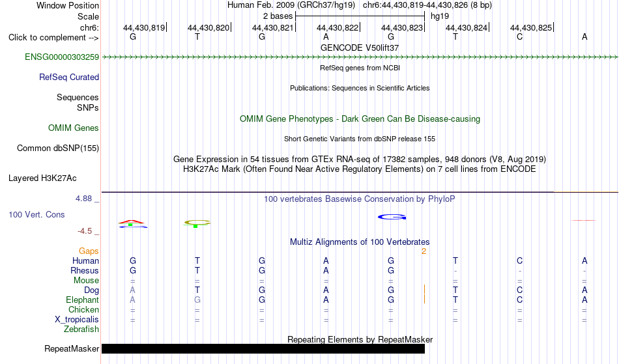This screenshot has height=364, width=619.
Task: Click '100 vertebrates Basewise Conservation by PhyloP' title
Action: point(360,199)
